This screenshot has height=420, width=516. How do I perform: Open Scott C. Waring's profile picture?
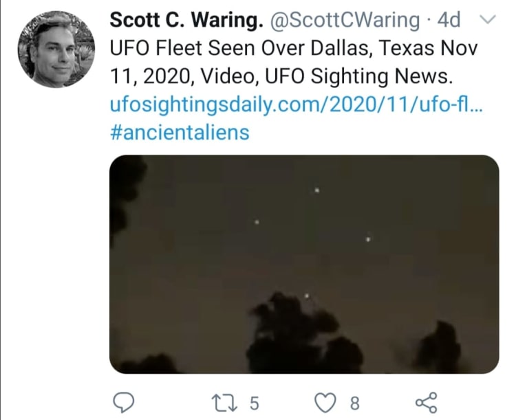click(x=56, y=49)
